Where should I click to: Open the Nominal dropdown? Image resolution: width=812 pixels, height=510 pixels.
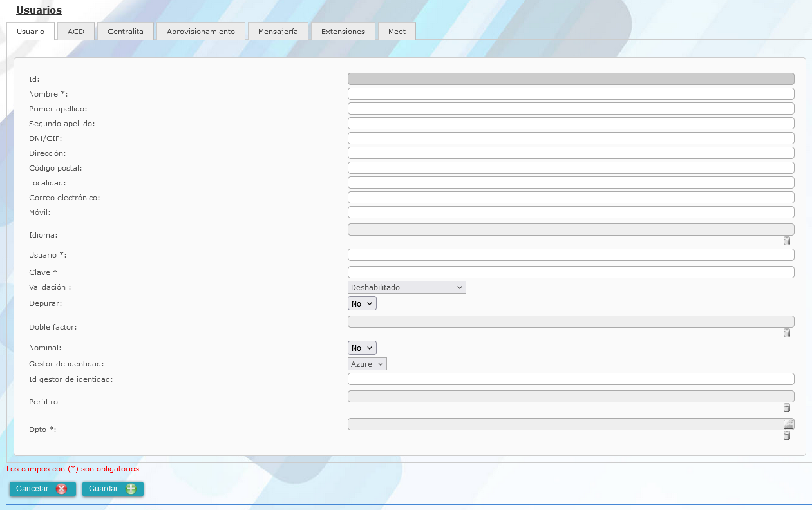[362, 348]
